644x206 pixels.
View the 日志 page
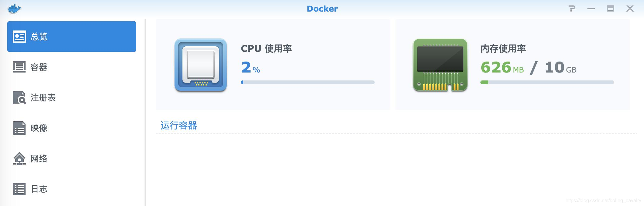point(39,189)
